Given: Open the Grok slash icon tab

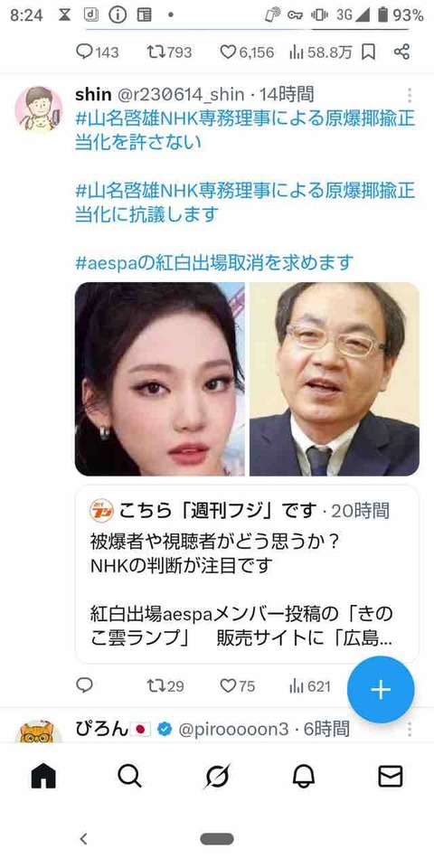Looking at the screenshot, I should pos(217,776).
